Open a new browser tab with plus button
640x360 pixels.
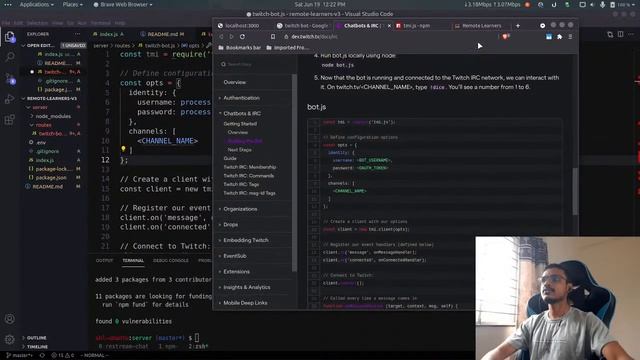tap(518, 26)
